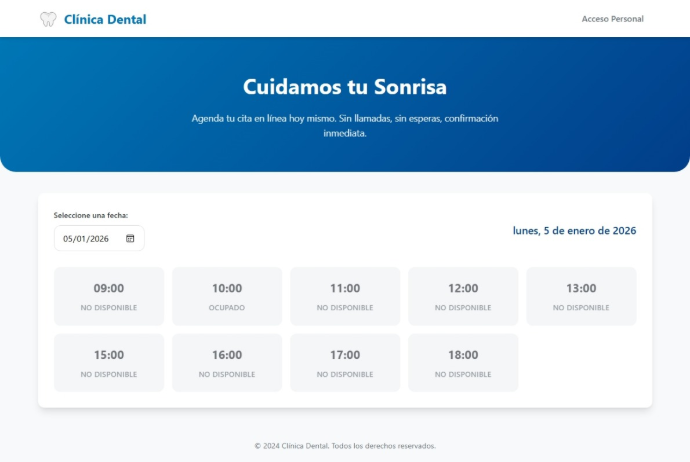The width and height of the screenshot is (690, 462).
Task: Open the Acceso Personal link
Action: coord(612,19)
